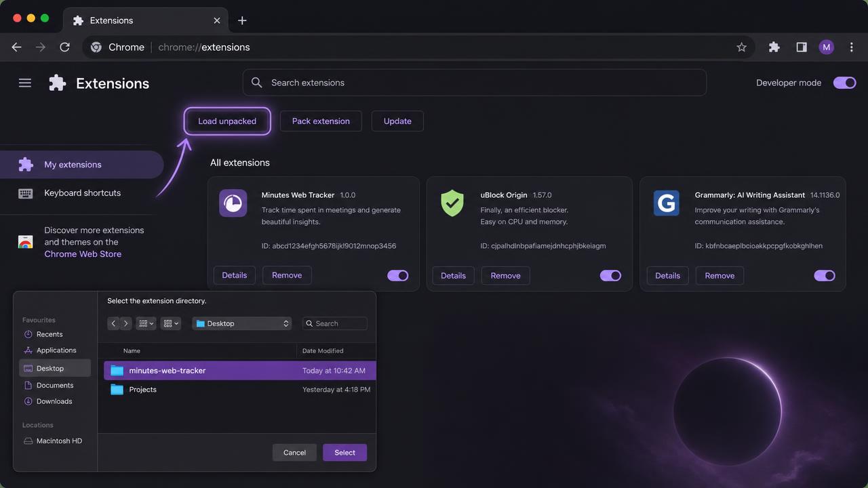This screenshot has width=868, height=488.
Task: Bookmark this page with the star icon
Action: (741, 47)
